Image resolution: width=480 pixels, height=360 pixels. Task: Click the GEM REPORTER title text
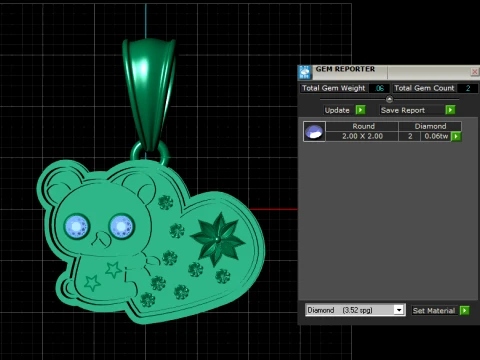point(345,69)
